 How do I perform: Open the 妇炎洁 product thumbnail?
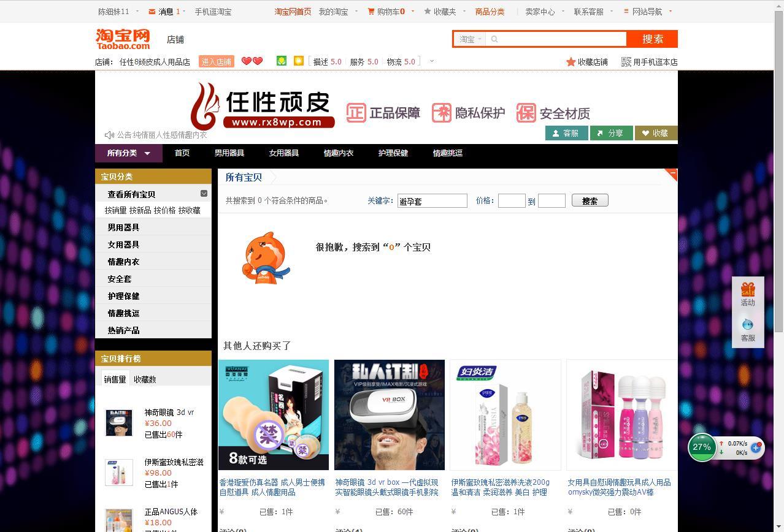pyautogui.click(x=505, y=415)
